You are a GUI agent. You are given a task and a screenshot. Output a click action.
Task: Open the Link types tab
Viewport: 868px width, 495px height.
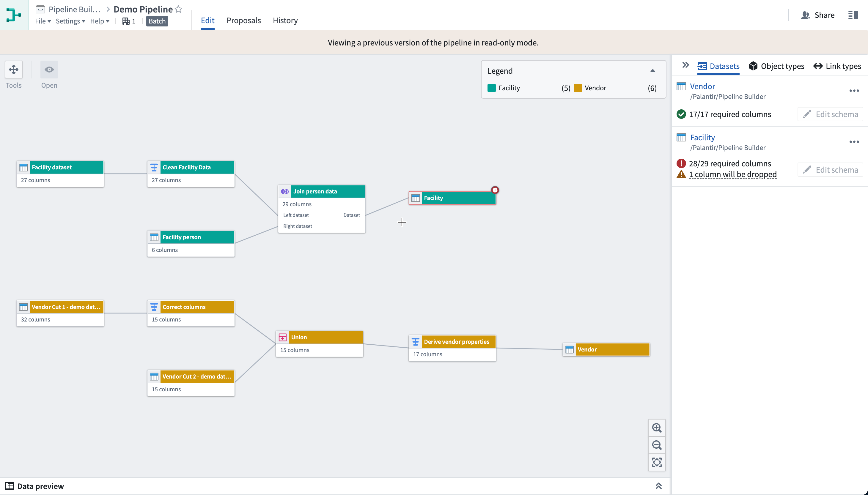click(837, 66)
